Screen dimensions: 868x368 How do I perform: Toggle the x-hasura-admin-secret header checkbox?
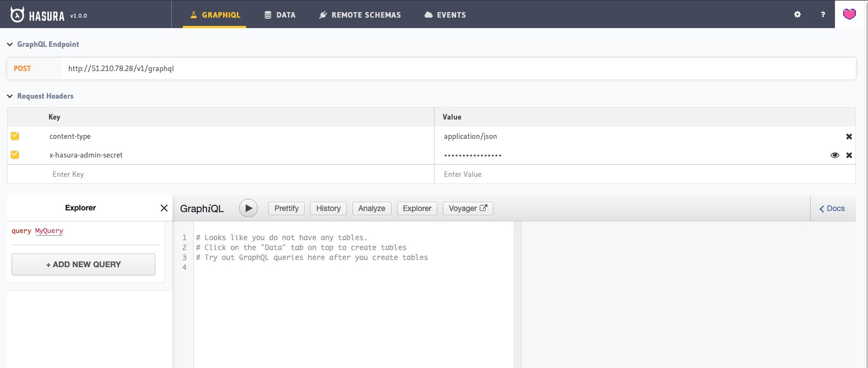coord(15,155)
